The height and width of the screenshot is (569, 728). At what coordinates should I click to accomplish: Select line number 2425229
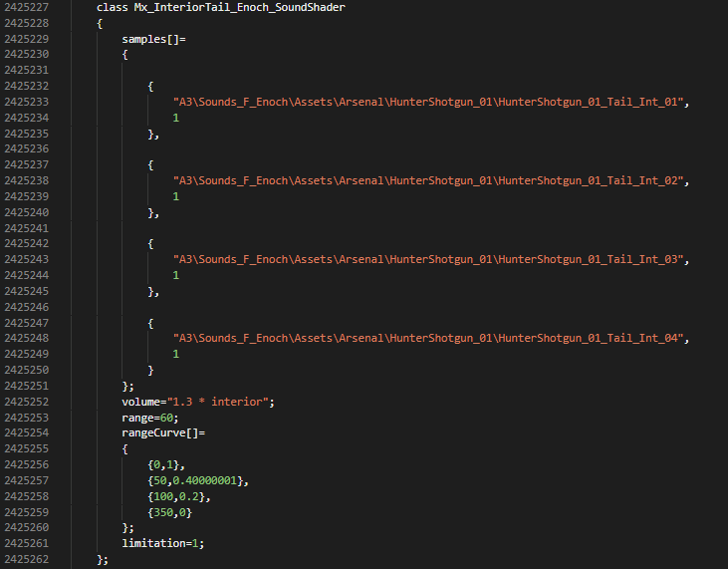tap(27, 39)
